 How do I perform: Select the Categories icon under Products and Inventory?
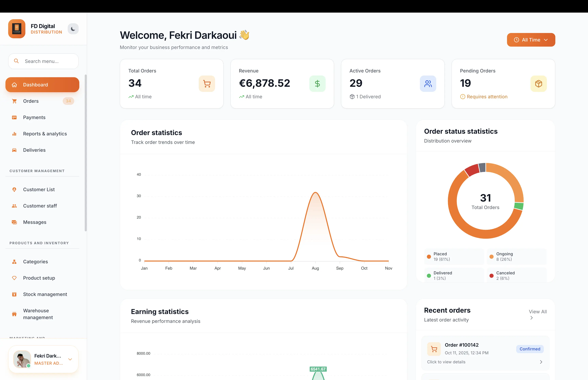click(x=14, y=262)
